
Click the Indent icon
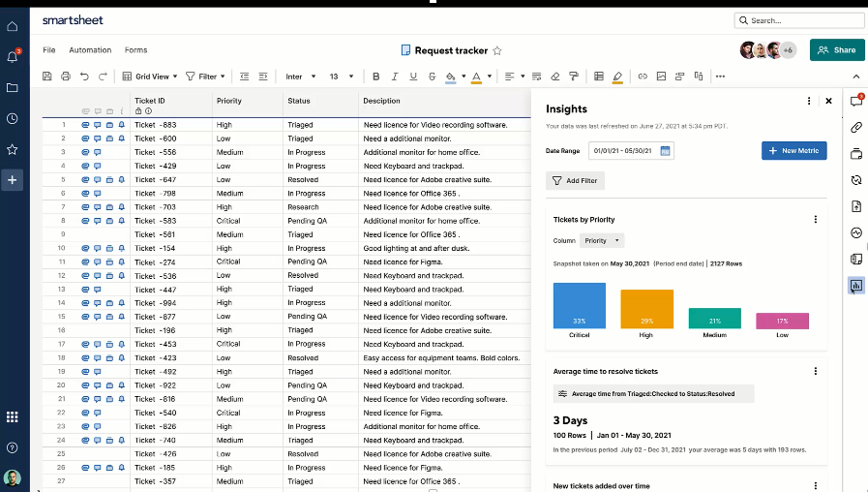point(263,77)
